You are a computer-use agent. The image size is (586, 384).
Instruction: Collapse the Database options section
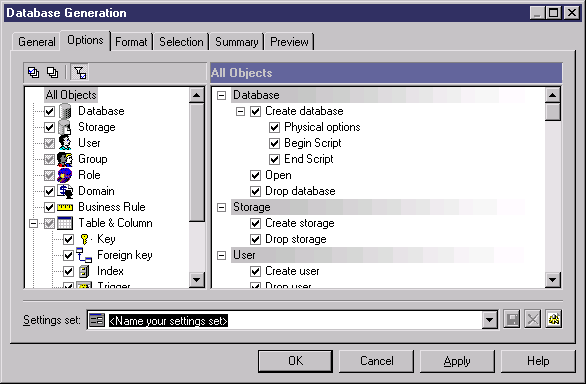[222, 95]
